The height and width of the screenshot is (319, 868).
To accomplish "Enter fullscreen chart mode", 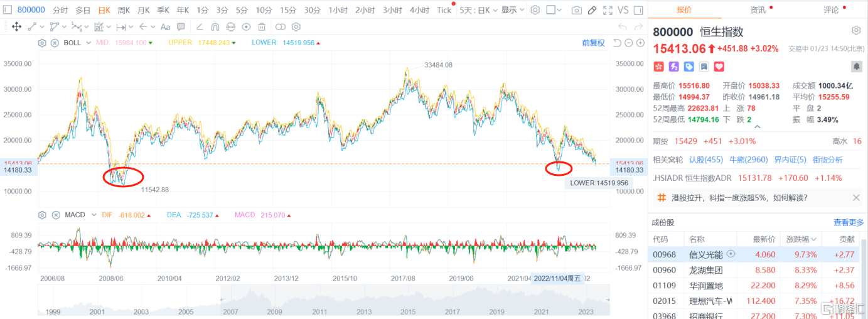I will coord(607,10).
